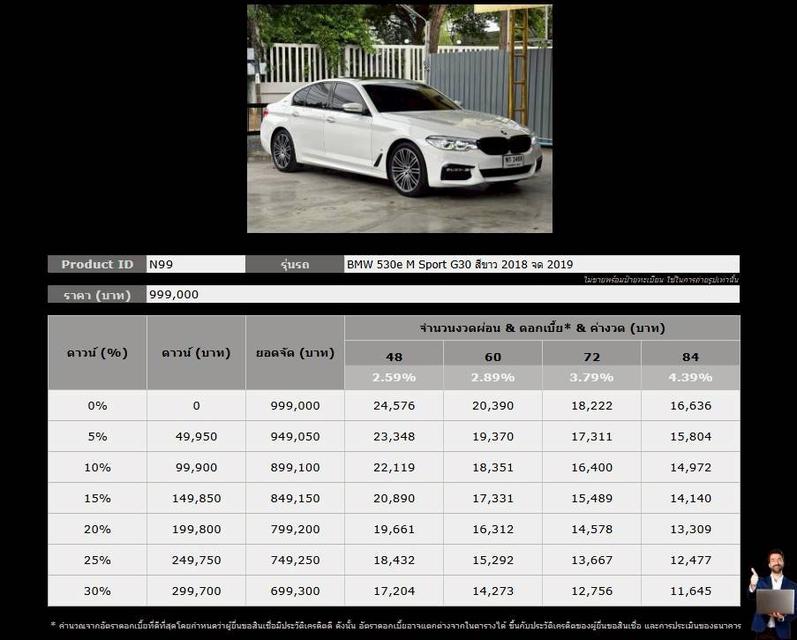Click monthly payment 24,576
This screenshot has width=797, height=640.
(394, 406)
